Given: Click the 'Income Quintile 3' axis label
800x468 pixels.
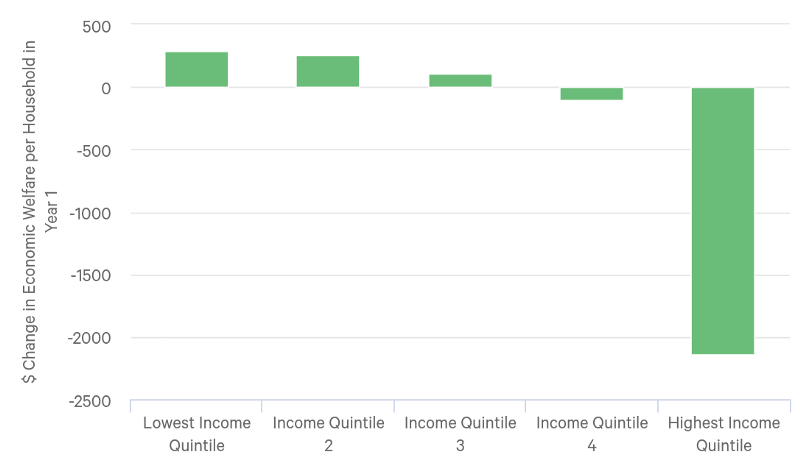Looking at the screenshot, I should [x=460, y=434].
